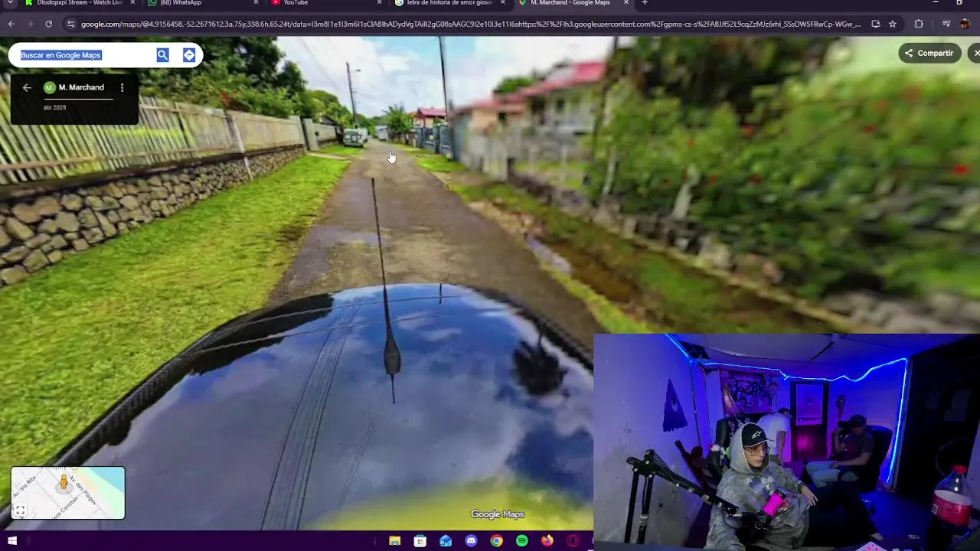Viewport: 980px width, 551px height.
Task: Open the three-dot menu next to M. Marchand
Action: 122,87
